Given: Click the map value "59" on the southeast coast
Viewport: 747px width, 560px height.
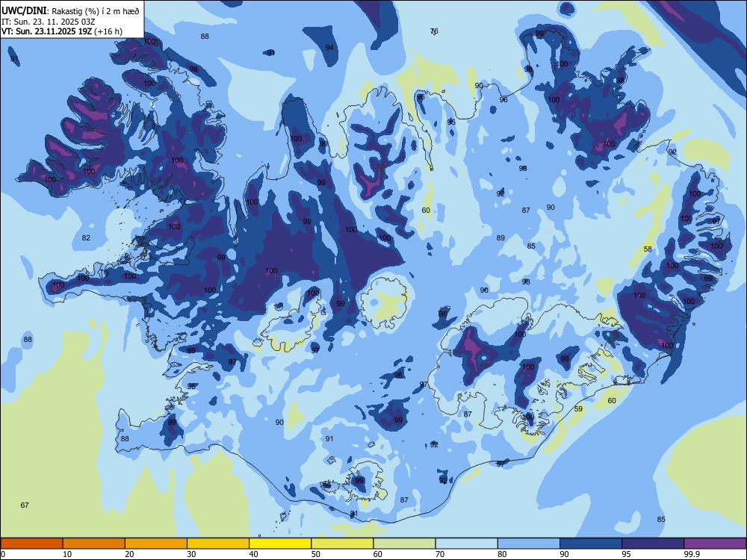Looking at the screenshot, I should [x=578, y=408].
